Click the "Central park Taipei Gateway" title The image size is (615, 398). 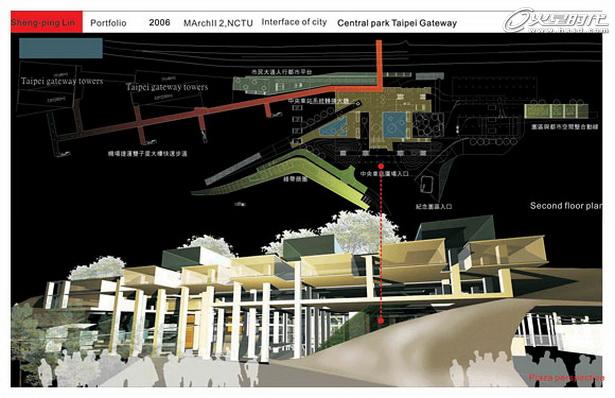tap(397, 23)
